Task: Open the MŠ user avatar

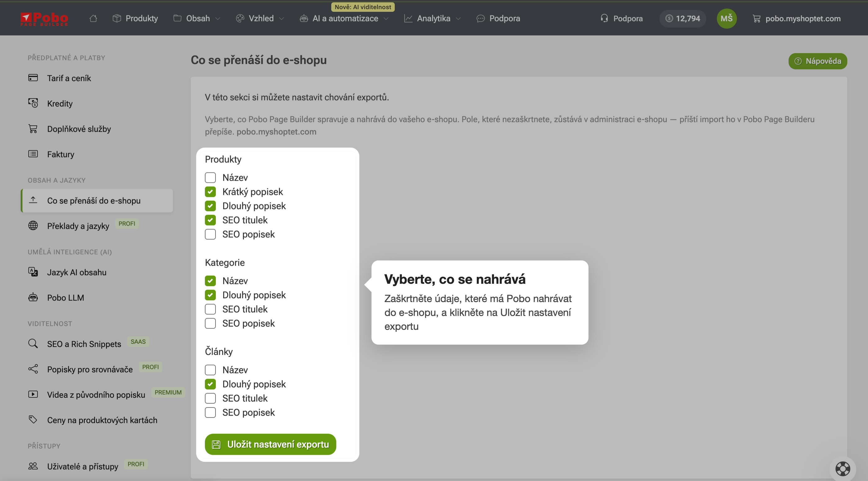Action: (x=727, y=19)
